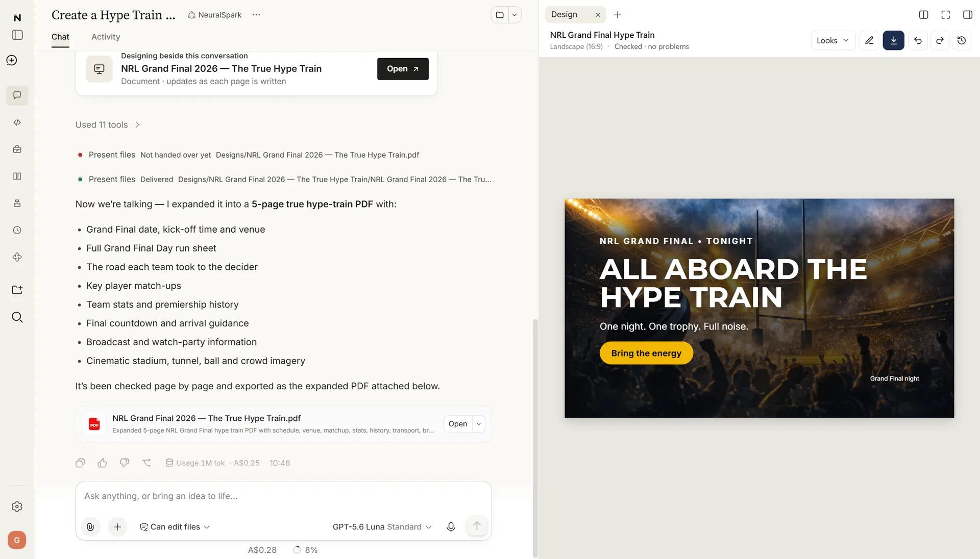Add a new tab with plus
Screen dimensions: 980x559
point(618,15)
